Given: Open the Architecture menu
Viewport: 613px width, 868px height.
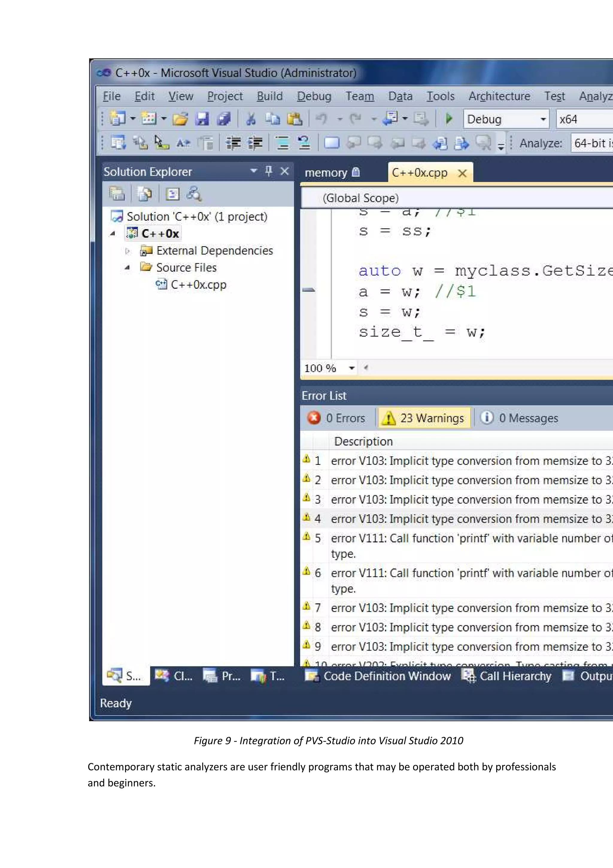Looking at the screenshot, I should click(x=499, y=96).
